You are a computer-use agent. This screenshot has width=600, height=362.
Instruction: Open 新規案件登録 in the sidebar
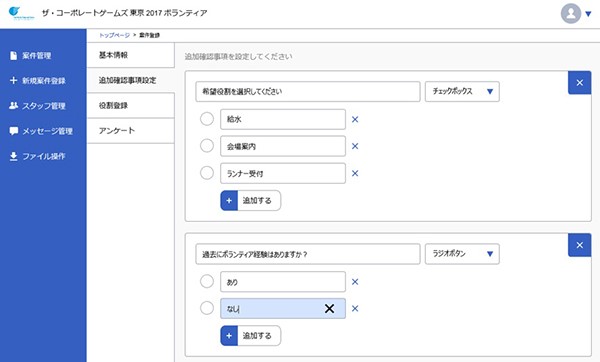coord(44,81)
